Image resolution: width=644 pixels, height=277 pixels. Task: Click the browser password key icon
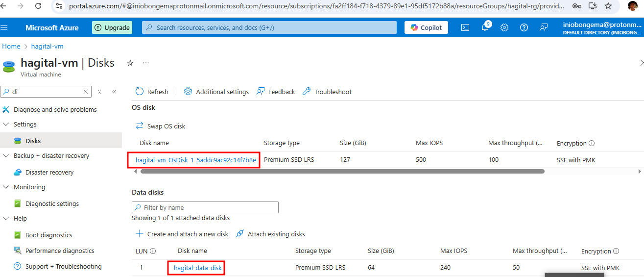pos(577,6)
